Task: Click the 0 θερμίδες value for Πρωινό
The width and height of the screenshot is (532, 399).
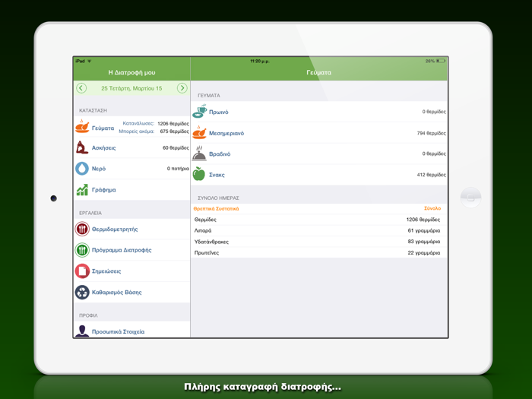Action: pos(434,112)
